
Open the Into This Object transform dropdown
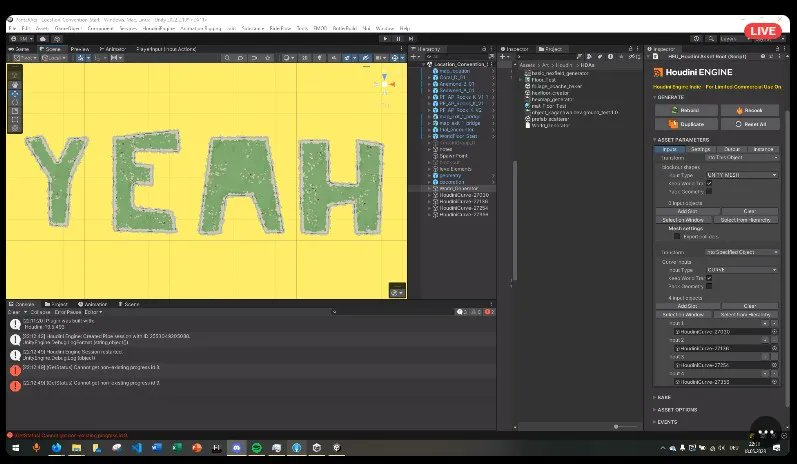[x=742, y=158]
